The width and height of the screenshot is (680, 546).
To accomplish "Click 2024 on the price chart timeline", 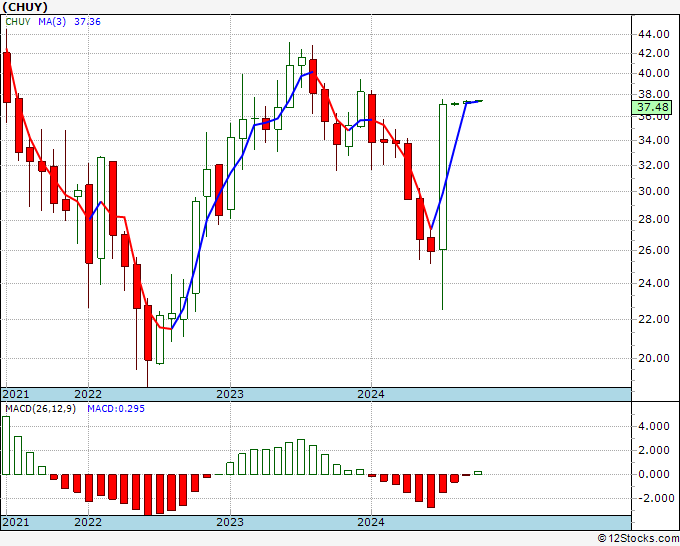I will click(371, 394).
